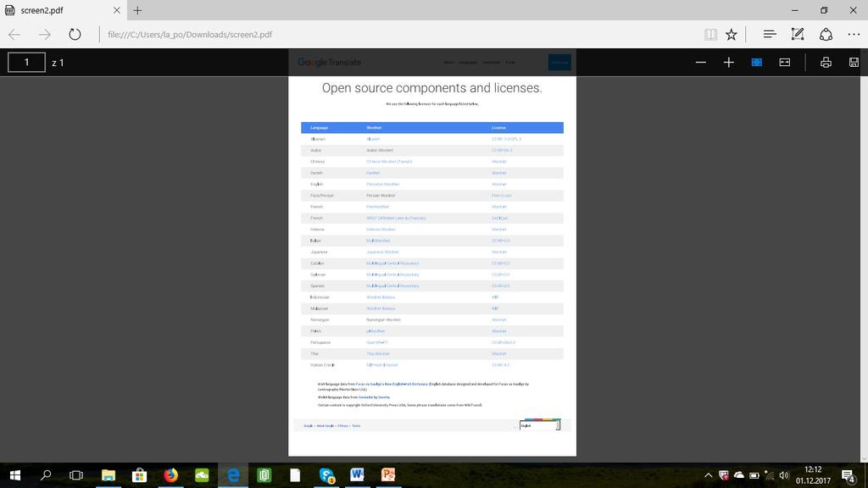Open the Windows Start menu
The width and height of the screenshot is (868, 488).
[15, 475]
